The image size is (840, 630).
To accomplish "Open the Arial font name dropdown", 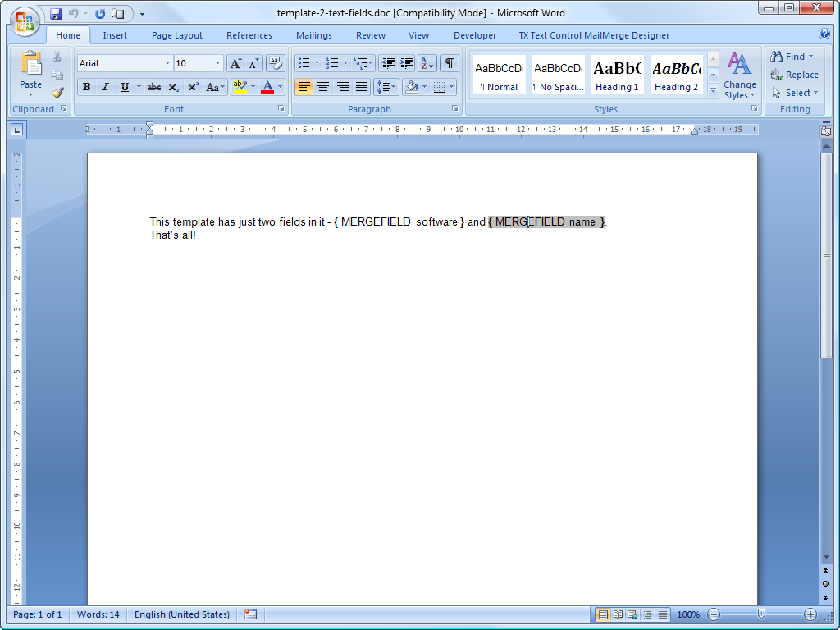I will tap(167, 63).
